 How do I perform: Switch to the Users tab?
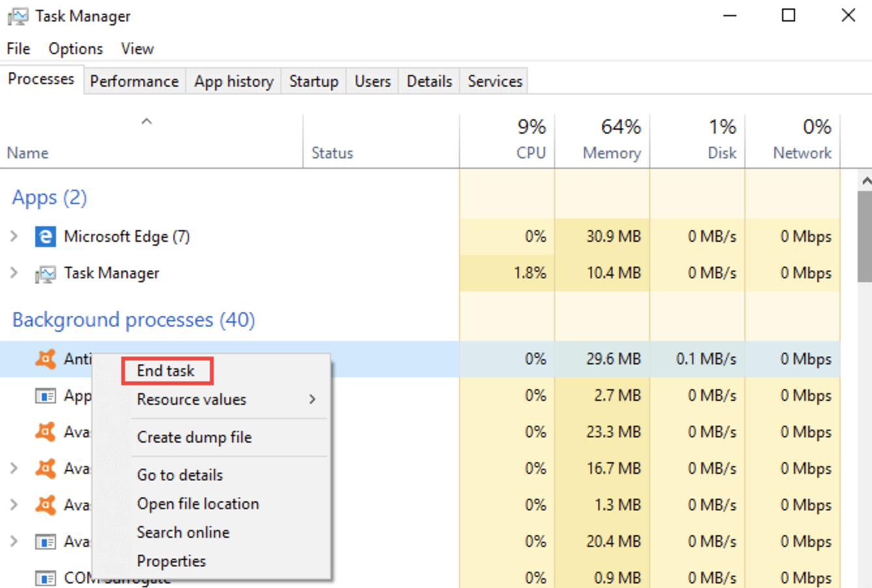[x=372, y=81]
